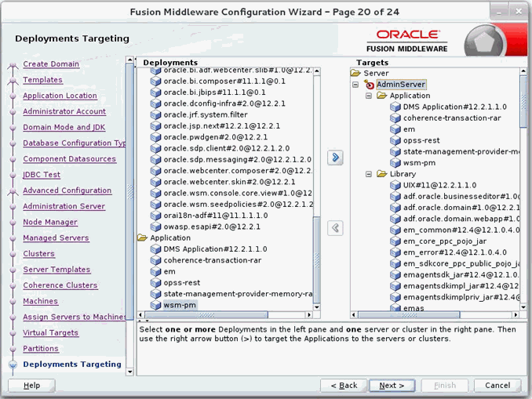Click Application folder icon under AdminServer

coord(381,96)
